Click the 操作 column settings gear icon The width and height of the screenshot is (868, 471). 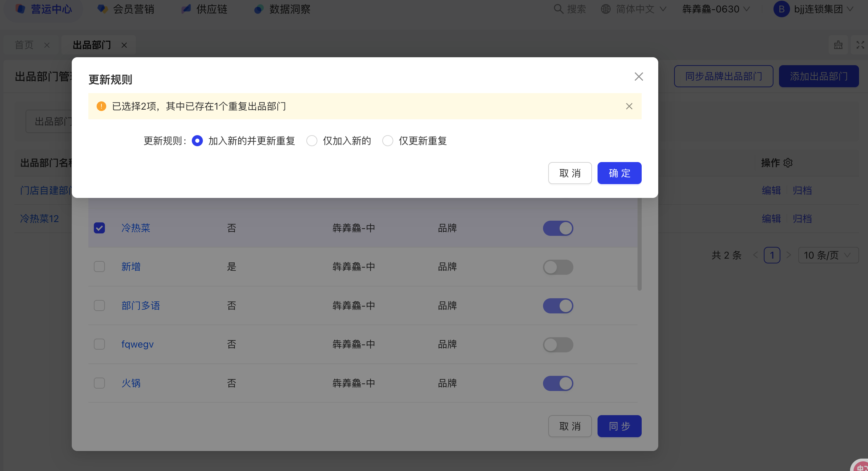point(788,163)
